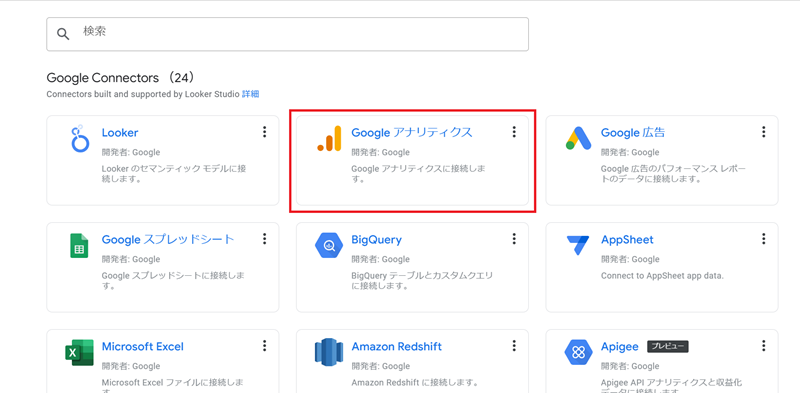Viewport: 800px width, 393px height.
Task: Click '開発者: Google' on the BigQuery card
Action: 380,259
